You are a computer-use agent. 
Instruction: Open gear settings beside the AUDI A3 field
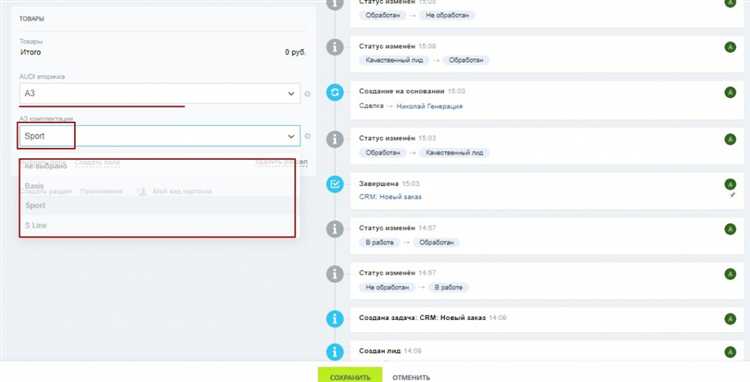click(x=308, y=94)
